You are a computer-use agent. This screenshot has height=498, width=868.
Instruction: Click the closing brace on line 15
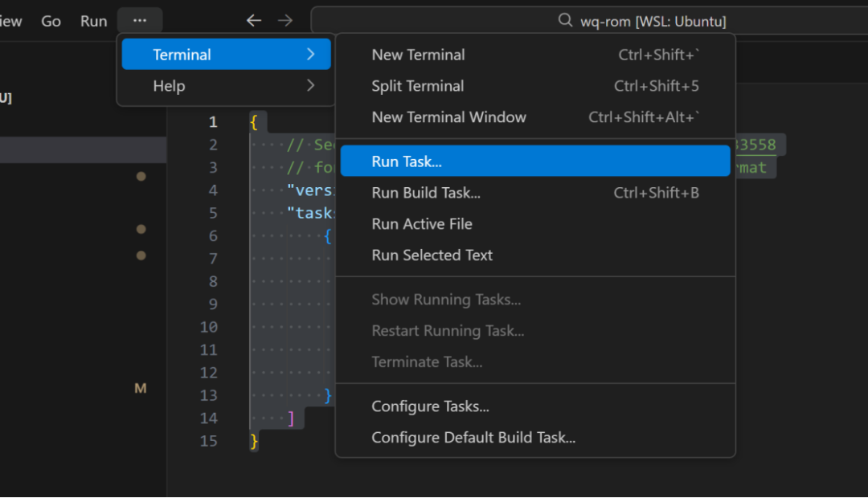[254, 441]
